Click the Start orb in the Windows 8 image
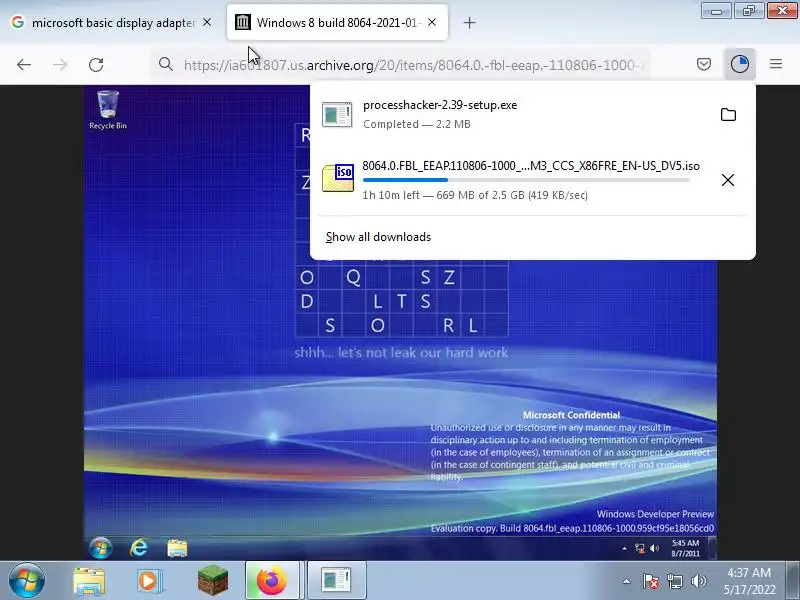The image size is (800, 600). (x=101, y=548)
